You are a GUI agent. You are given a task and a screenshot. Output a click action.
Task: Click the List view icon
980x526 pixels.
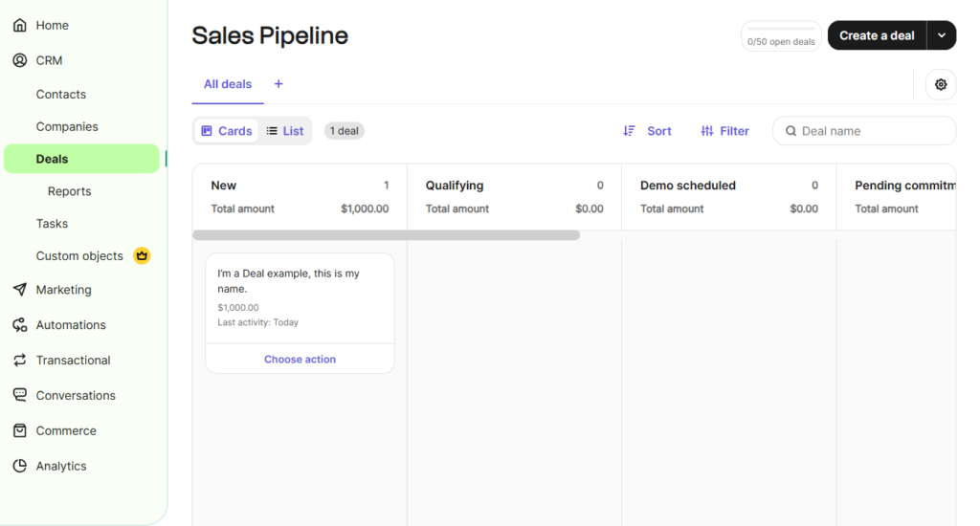pos(272,131)
